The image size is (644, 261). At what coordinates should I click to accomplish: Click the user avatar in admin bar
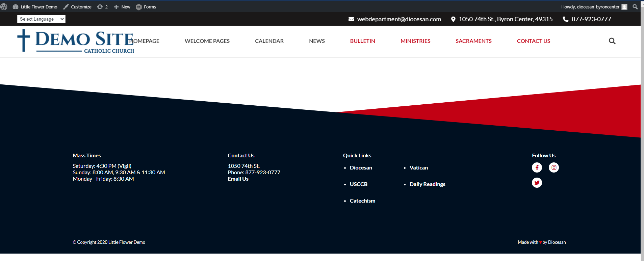pos(624,7)
